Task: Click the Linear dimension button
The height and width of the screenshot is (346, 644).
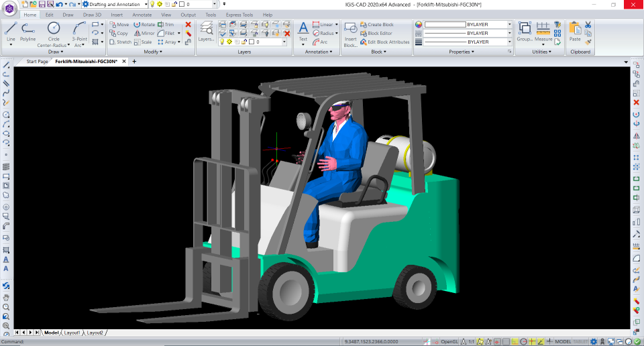Action: pyautogui.click(x=323, y=25)
